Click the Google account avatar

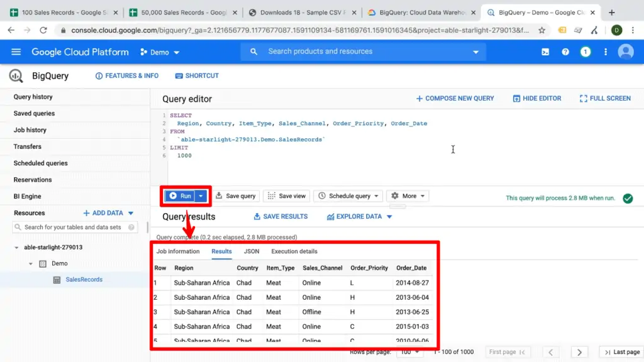(626, 53)
